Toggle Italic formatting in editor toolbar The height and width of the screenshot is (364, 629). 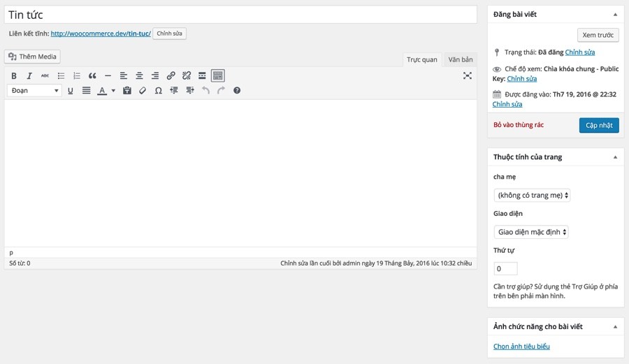[x=29, y=75]
